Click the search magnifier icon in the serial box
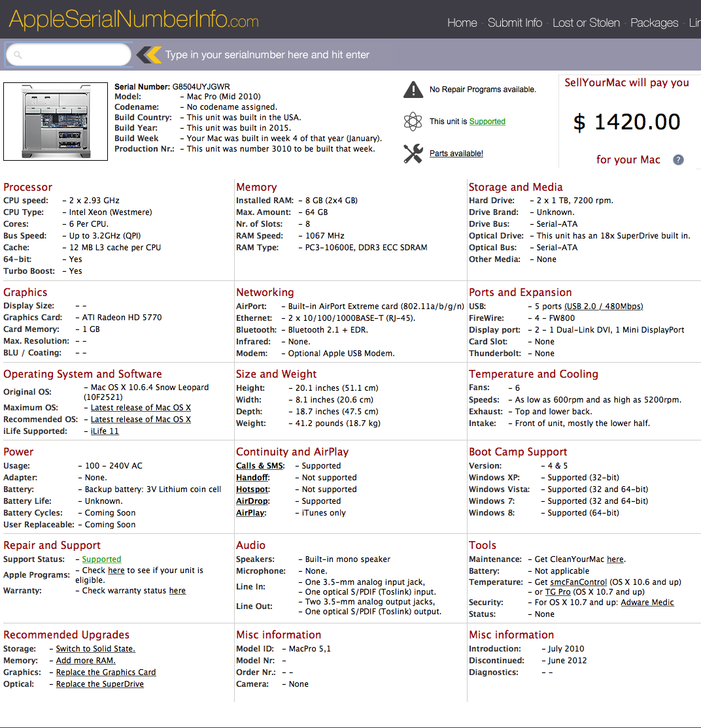Image resolution: width=701 pixels, height=728 pixels. 18,55
